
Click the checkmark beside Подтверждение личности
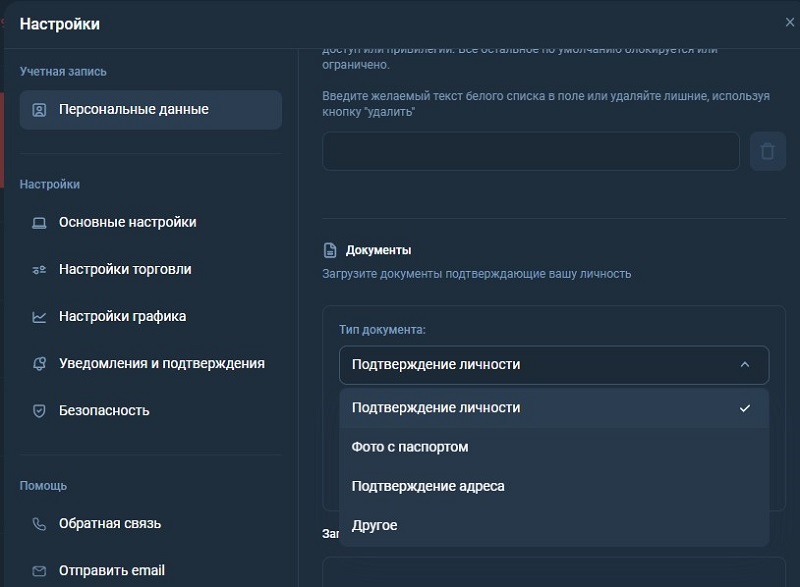click(744, 408)
